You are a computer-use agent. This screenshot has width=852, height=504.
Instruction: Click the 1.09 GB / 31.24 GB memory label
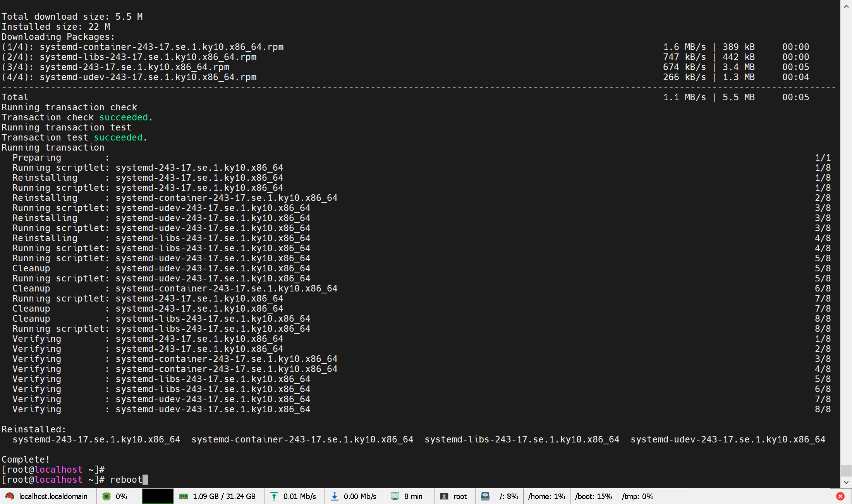click(224, 496)
